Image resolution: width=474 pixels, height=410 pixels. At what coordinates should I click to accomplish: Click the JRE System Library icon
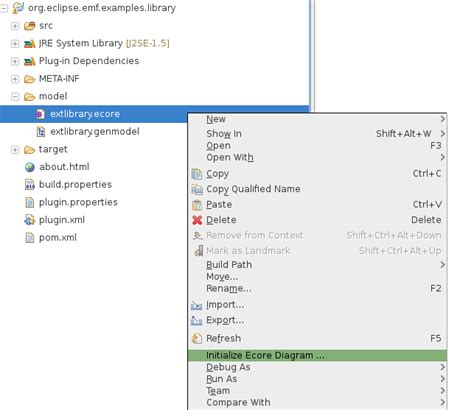click(29, 43)
